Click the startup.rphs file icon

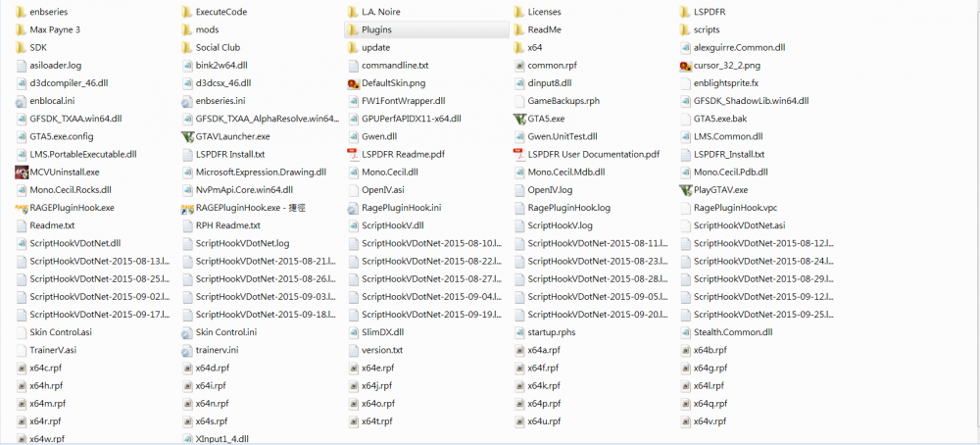pos(518,332)
